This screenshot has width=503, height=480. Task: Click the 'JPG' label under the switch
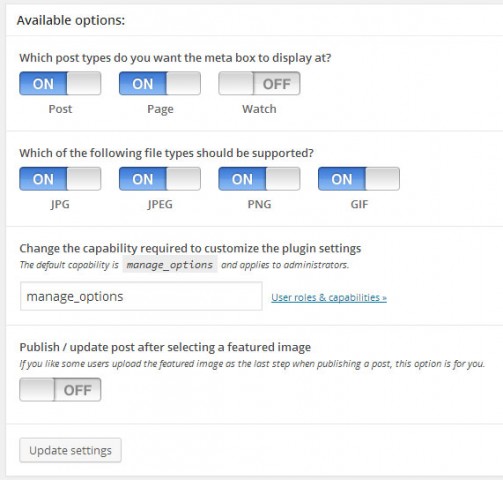[x=60, y=204]
